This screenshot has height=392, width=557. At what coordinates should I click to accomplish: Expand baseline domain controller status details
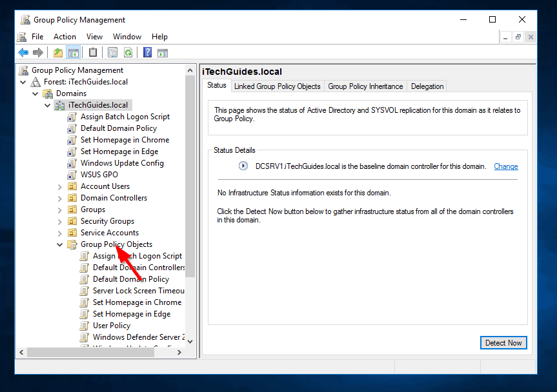(x=243, y=166)
